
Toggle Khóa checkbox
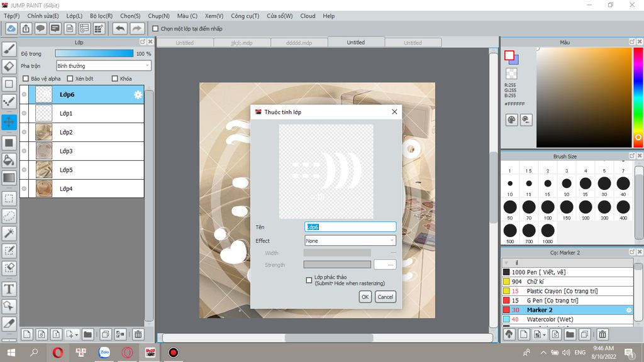point(115,79)
